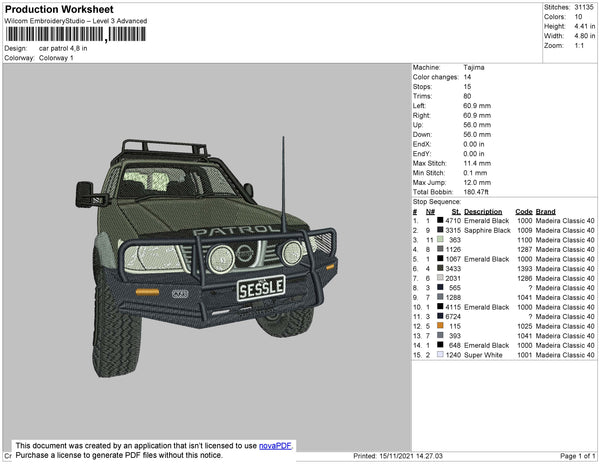Click stitch count 648 in row 14

coord(455,345)
